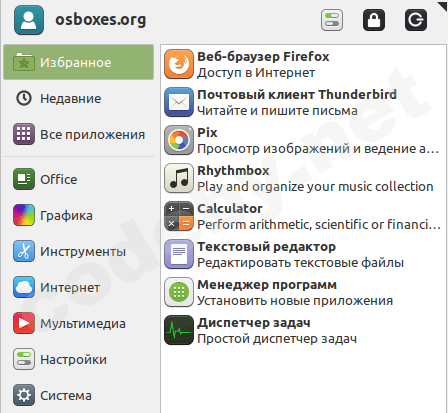
Task: Open Pix image viewer icon
Action: point(179,140)
